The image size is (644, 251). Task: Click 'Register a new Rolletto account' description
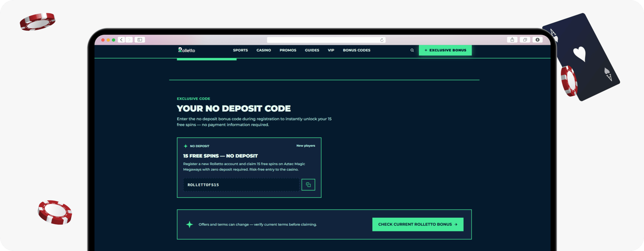[x=244, y=167]
